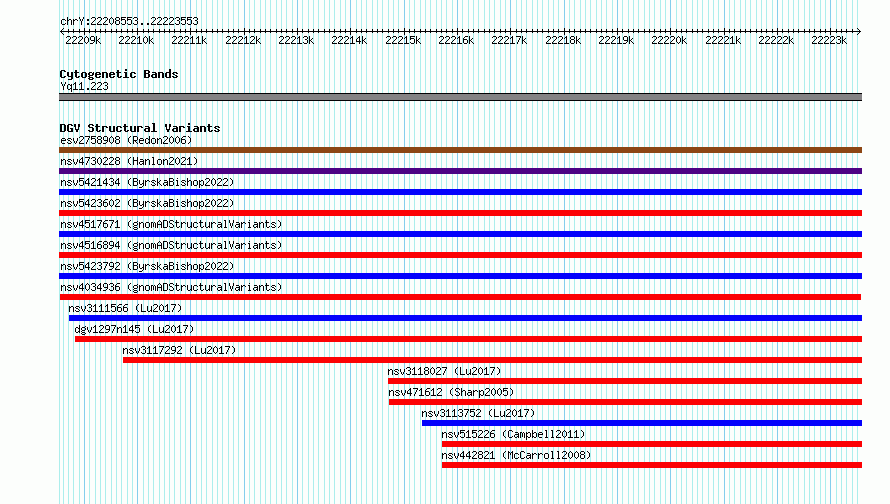This screenshot has width=890, height=504.
Task: Click the 22210k ruler tick label
Action: coord(136,40)
